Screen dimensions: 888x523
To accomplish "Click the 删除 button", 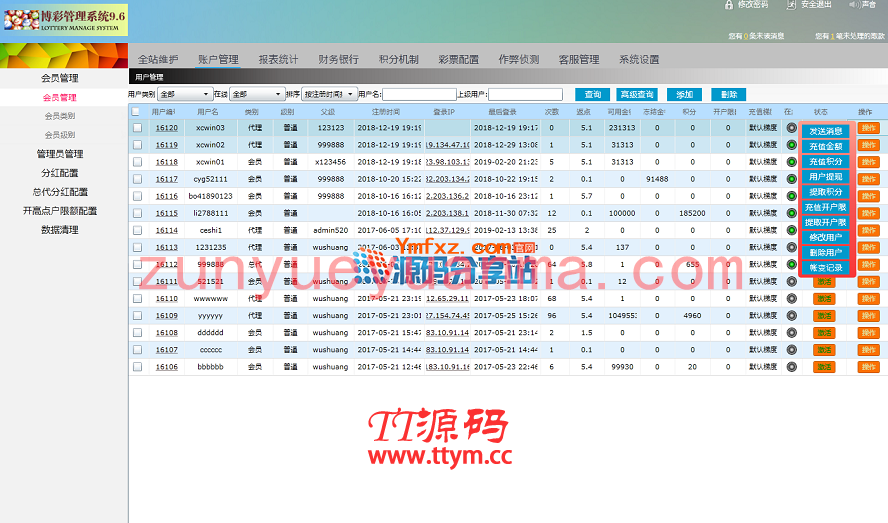I will point(729,94).
